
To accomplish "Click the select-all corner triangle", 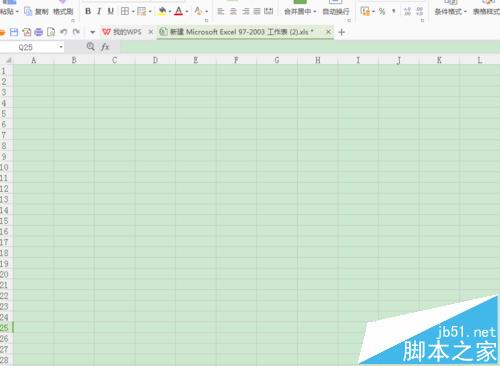I will click(8, 60).
